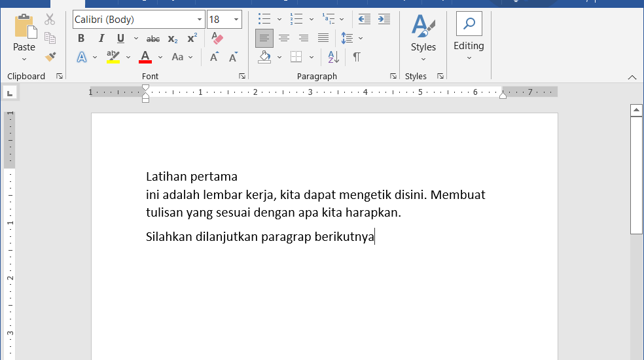
Task: Toggle Underline formatting
Action: 120,38
